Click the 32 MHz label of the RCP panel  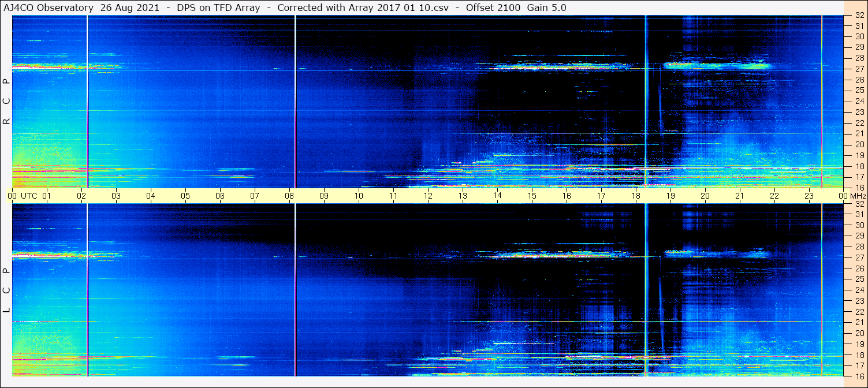(x=859, y=16)
